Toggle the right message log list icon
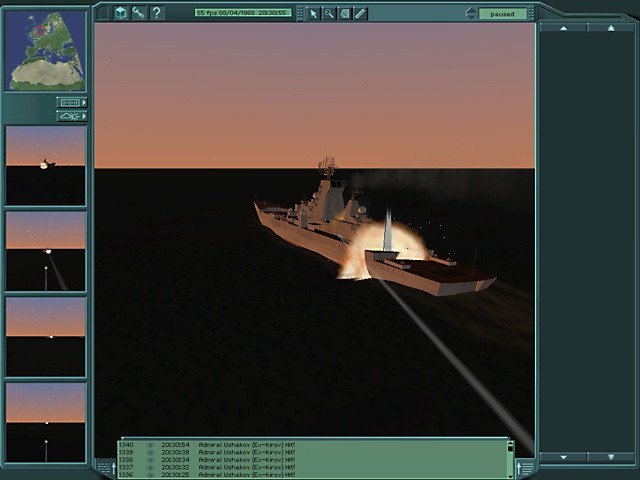This screenshot has width=640, height=480. 525,467
